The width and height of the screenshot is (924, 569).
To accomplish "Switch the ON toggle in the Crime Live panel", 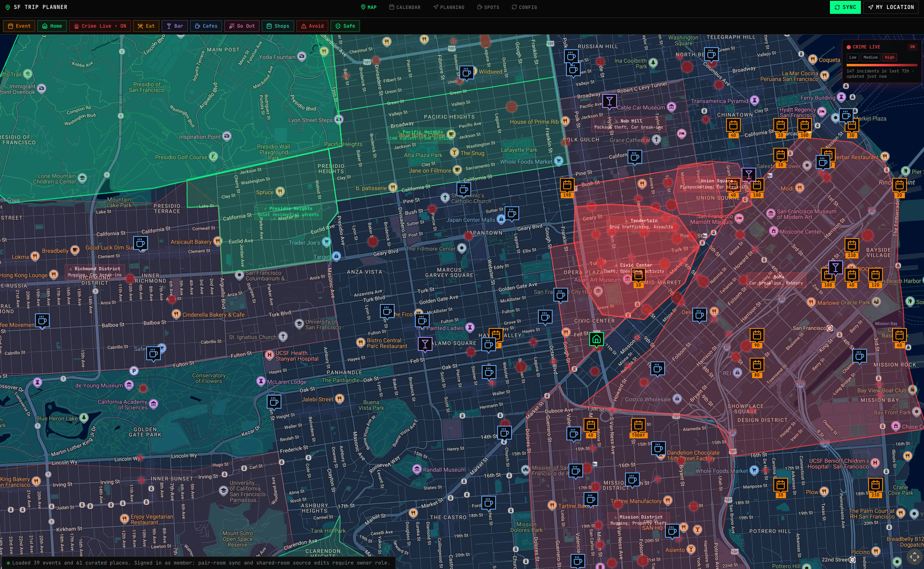I will coord(912,46).
